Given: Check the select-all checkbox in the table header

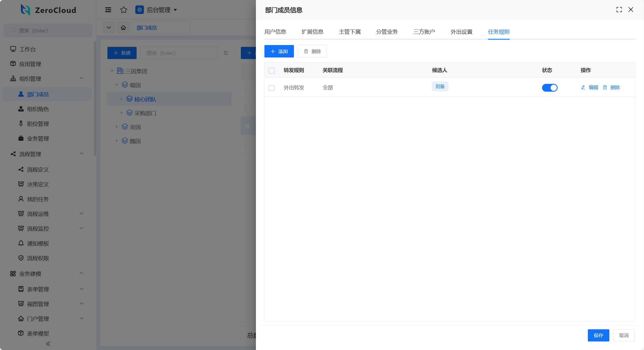Looking at the screenshot, I should click(272, 71).
